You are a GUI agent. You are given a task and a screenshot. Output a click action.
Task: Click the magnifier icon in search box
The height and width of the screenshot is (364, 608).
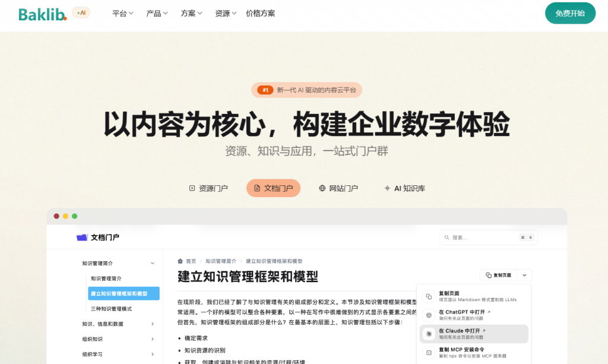pos(446,238)
